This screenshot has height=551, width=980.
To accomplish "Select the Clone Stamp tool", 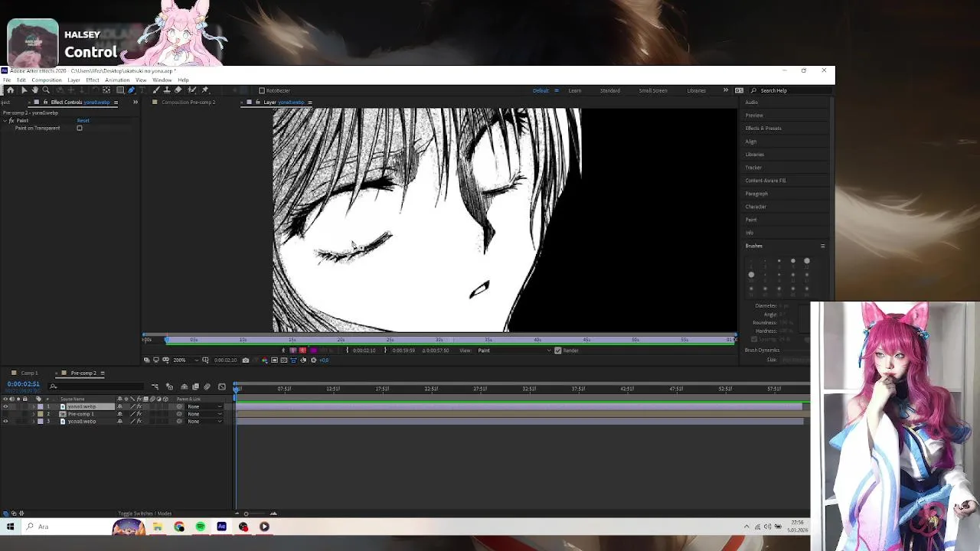I will point(167,90).
